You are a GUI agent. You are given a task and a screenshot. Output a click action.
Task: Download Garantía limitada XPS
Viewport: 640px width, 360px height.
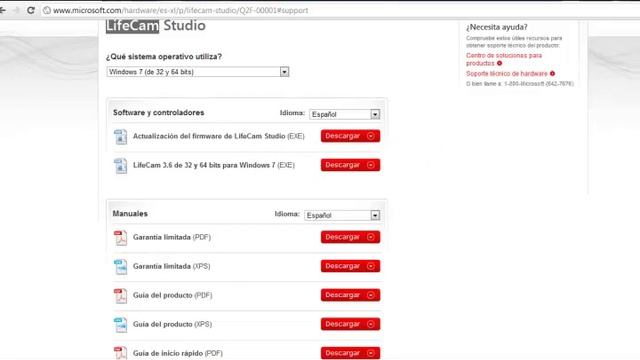click(350, 266)
